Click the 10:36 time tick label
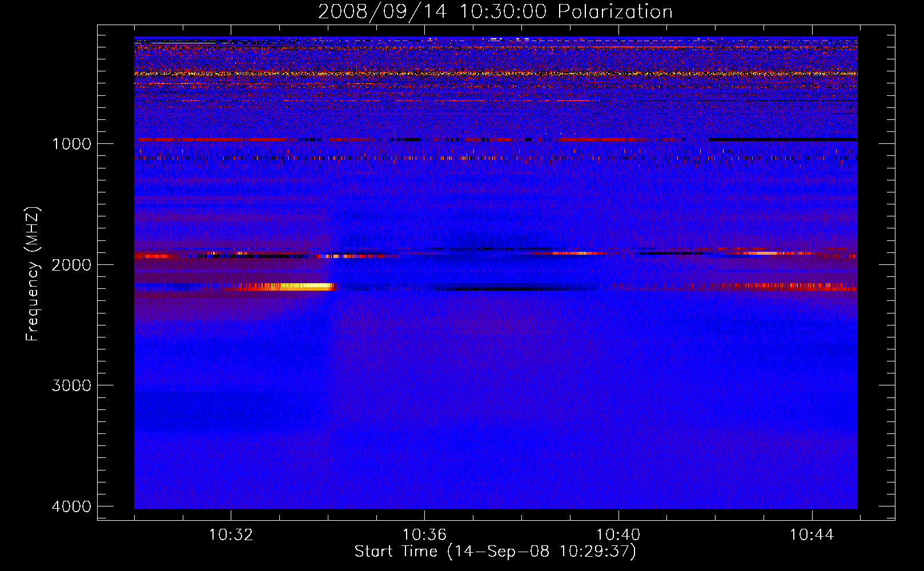Viewport: 924px width, 571px height. pos(424,535)
